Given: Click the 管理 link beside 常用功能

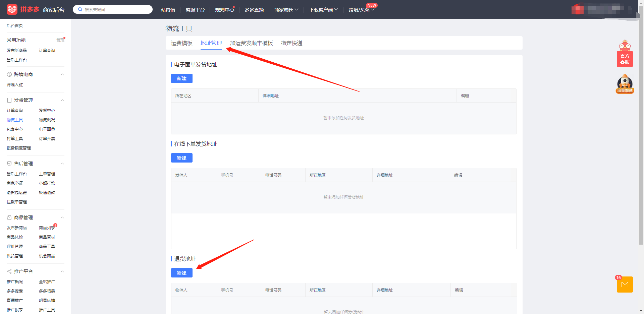Looking at the screenshot, I should tap(60, 40).
